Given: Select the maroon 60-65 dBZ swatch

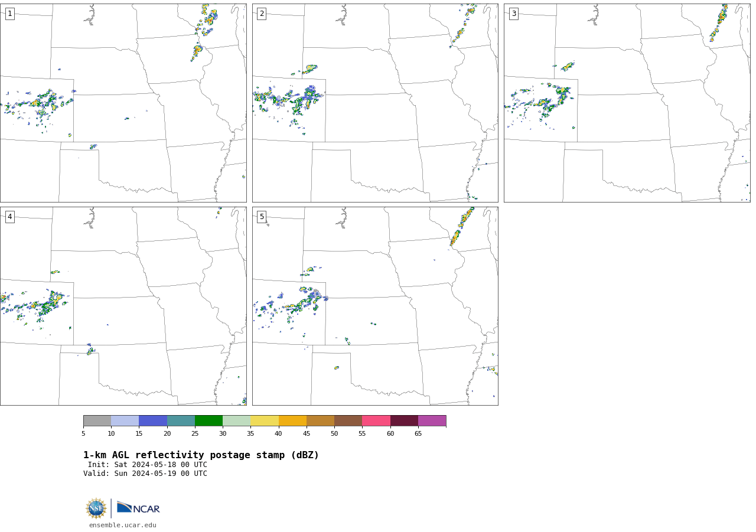Looking at the screenshot, I should [404, 421].
